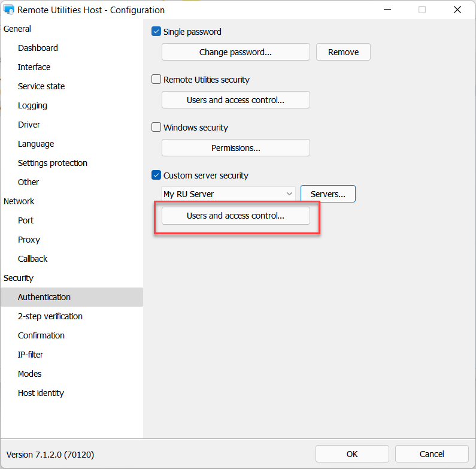Select Dashboard in the sidebar
Image resolution: width=476 pixels, height=469 pixels.
coord(38,48)
